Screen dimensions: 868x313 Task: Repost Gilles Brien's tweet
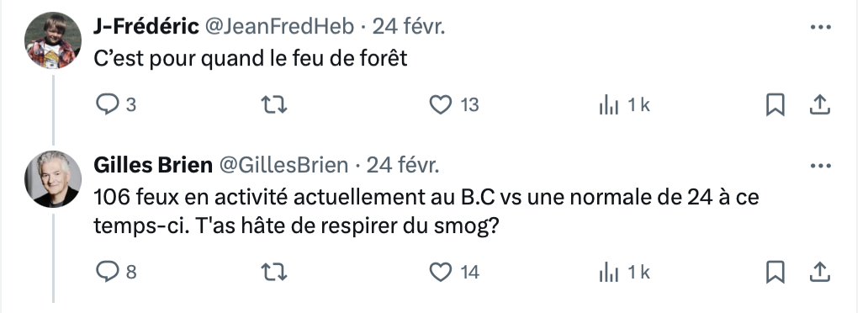pyautogui.click(x=274, y=272)
